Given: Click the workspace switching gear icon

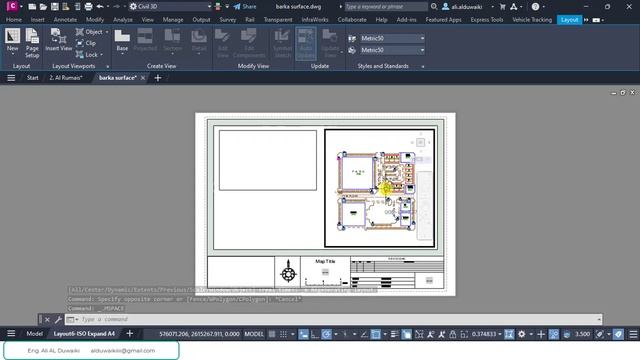Looking at the screenshot, I should pyautogui.click(x=522, y=334).
